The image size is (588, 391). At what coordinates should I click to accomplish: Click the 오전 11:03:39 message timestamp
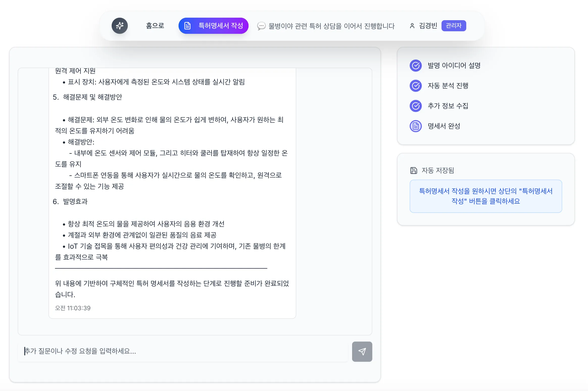coord(73,308)
